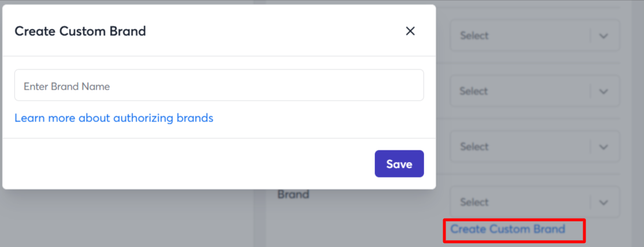Open the topmost Select dropdown
644x247 pixels.
coord(521,36)
